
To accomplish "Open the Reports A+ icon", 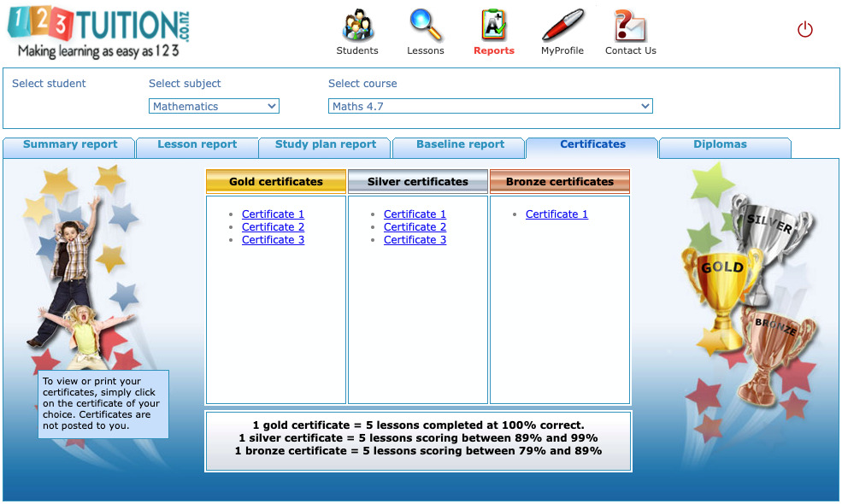I will [493, 26].
